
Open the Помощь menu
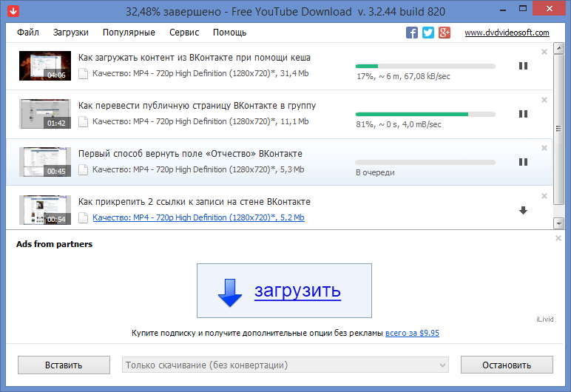pyautogui.click(x=230, y=33)
